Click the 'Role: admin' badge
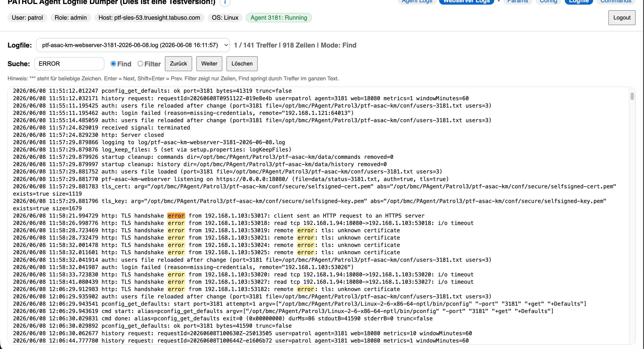Image resolution: width=644 pixels, height=349 pixels. 71,18
